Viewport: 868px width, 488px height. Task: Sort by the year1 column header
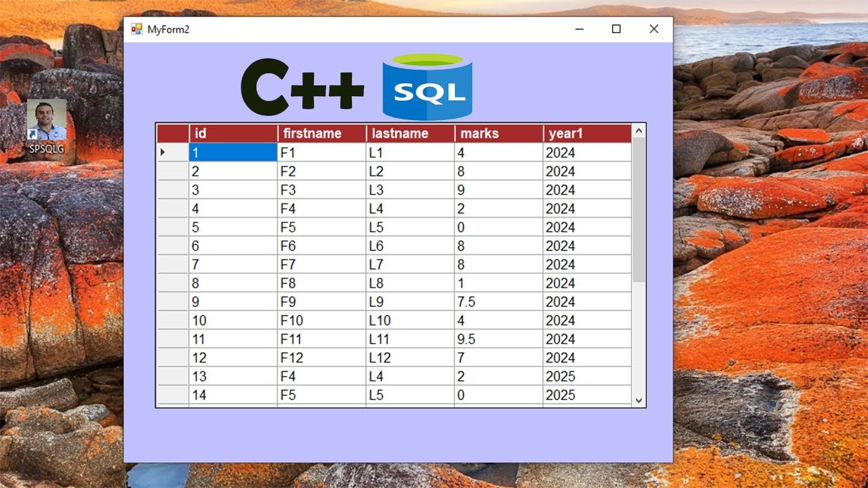(587, 134)
